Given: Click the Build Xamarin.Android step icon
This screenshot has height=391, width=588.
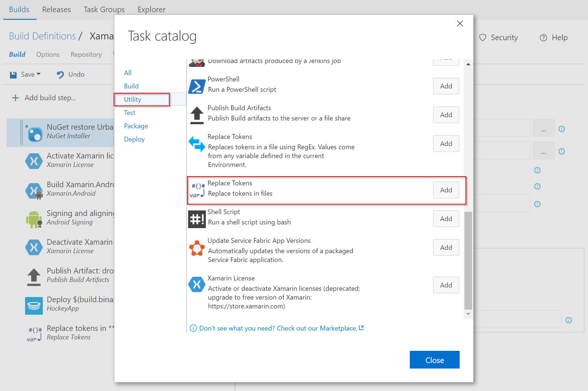Looking at the screenshot, I should [x=34, y=191].
